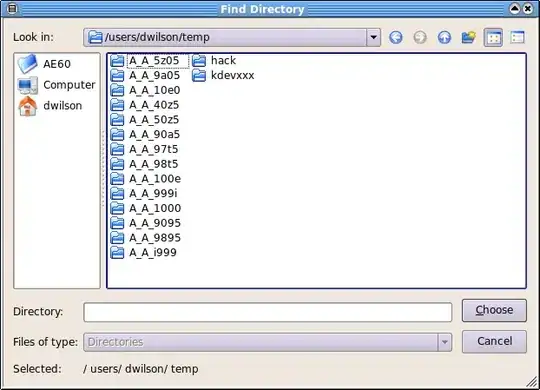
Task: Select the A_A_50z5 folder
Action: (x=145, y=120)
